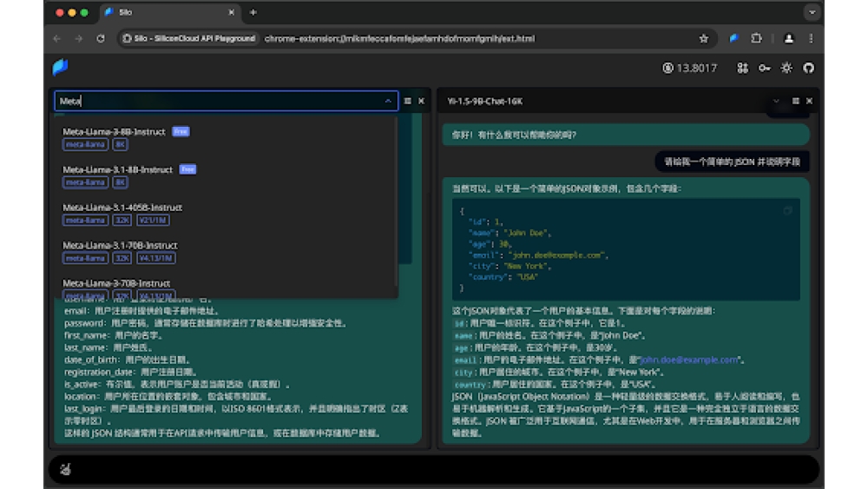Click the Free badge on Meta-Llama-3-8B-Instruct
Viewport: 868px width, 489px height.
(x=181, y=131)
